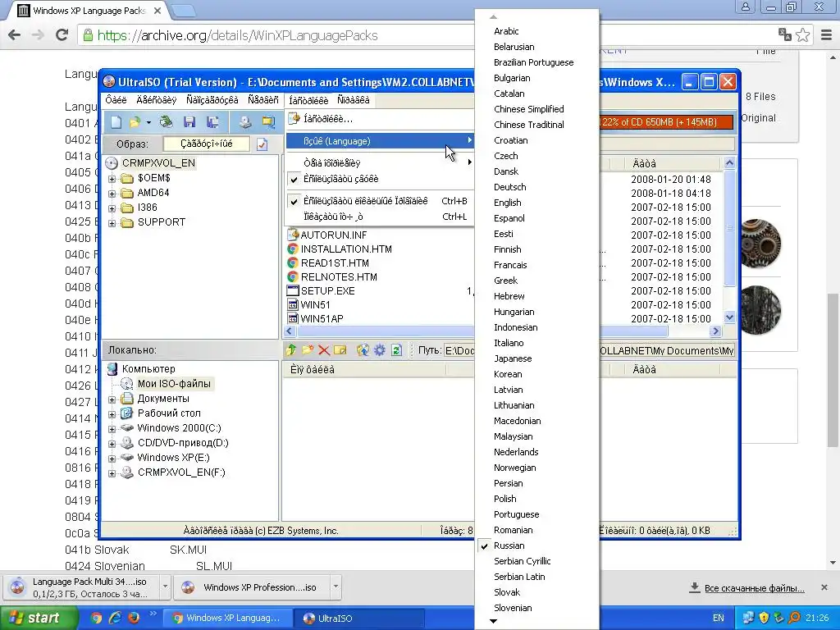Screen dimensions: 840x630
Task: Expand the SUPPORT folder tree node
Action: [112, 223]
